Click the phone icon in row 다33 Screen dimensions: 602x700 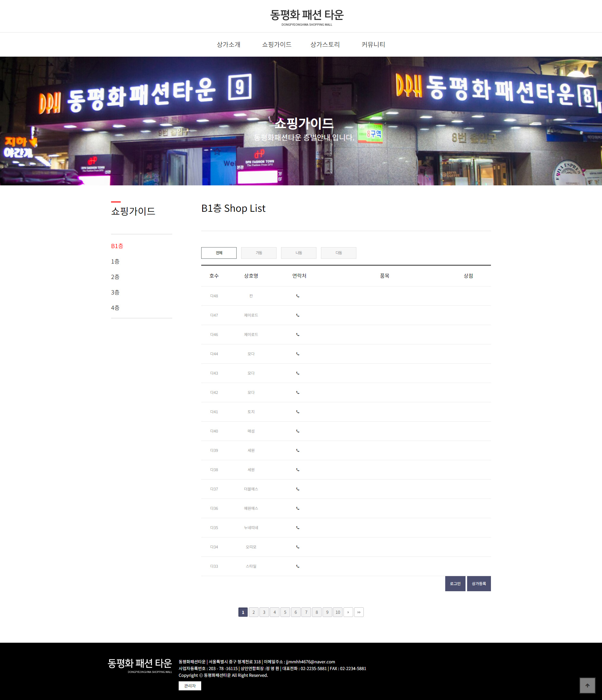pyautogui.click(x=298, y=566)
